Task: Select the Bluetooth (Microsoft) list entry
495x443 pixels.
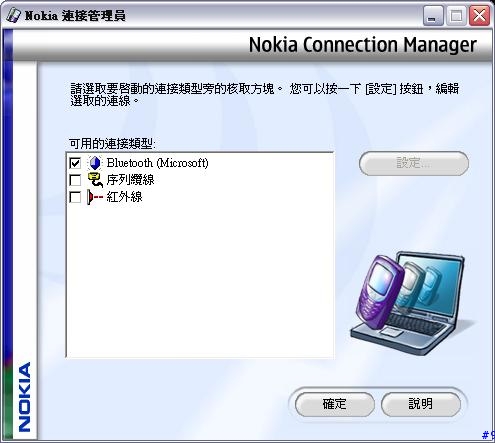Action: coord(157,163)
